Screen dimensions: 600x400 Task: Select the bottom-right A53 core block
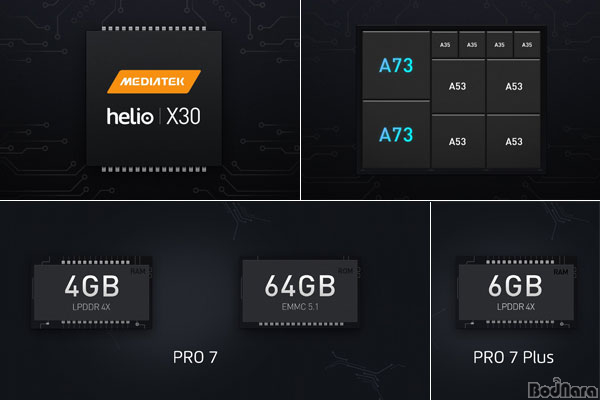(x=514, y=142)
